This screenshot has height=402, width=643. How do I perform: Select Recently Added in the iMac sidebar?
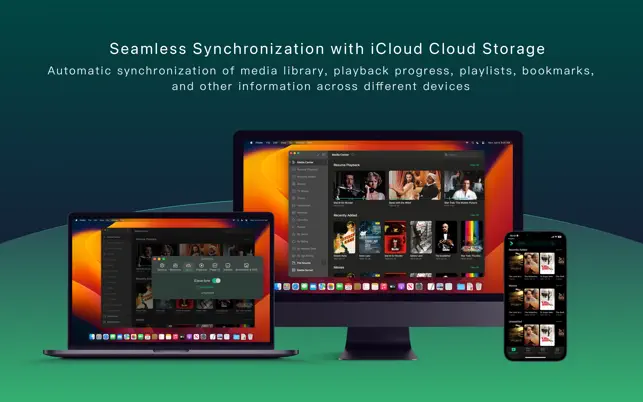(x=306, y=177)
